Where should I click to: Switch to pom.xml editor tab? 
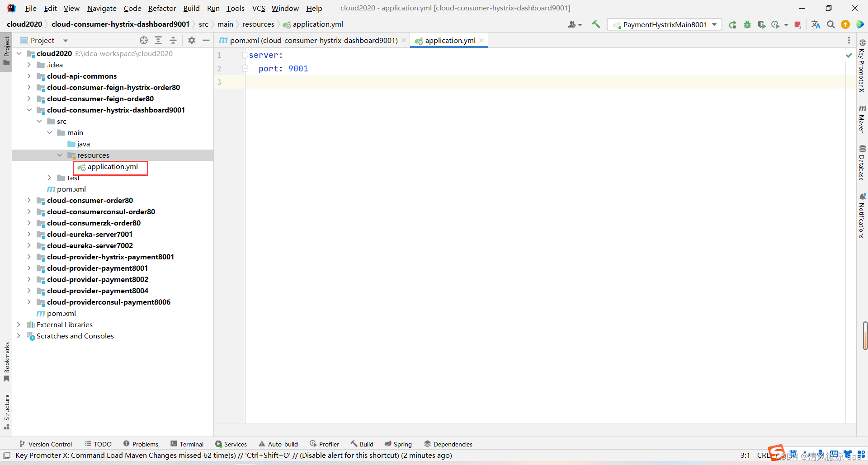[x=312, y=40]
